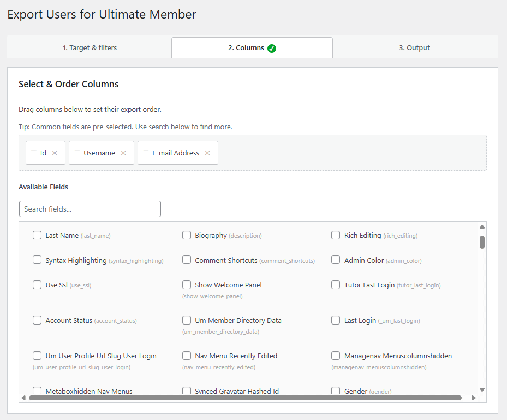
Task: Enable Nav Menu Recently Edited field
Action: coord(187,356)
